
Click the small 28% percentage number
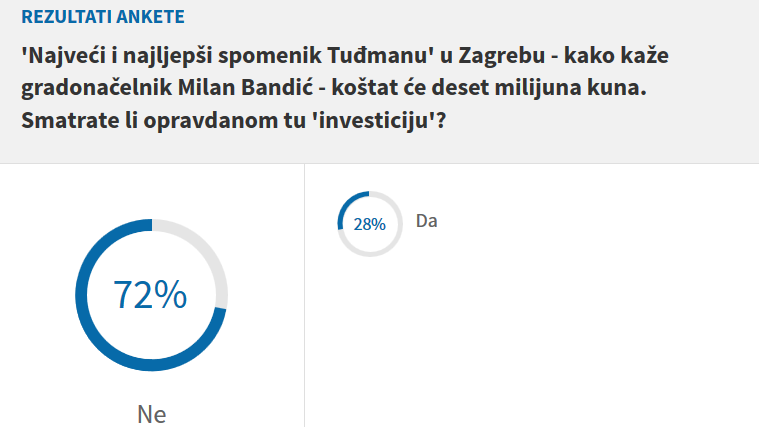pos(369,224)
